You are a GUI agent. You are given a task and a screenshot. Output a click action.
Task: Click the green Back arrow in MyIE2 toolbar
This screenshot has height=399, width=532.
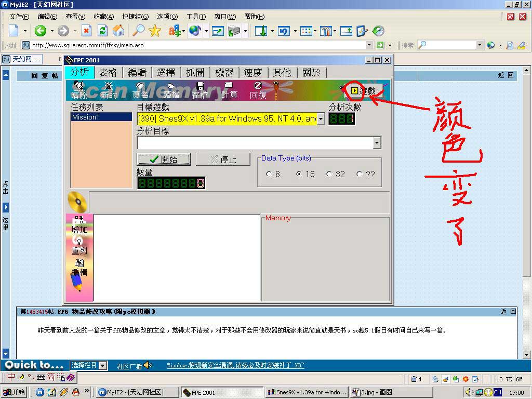click(x=41, y=31)
